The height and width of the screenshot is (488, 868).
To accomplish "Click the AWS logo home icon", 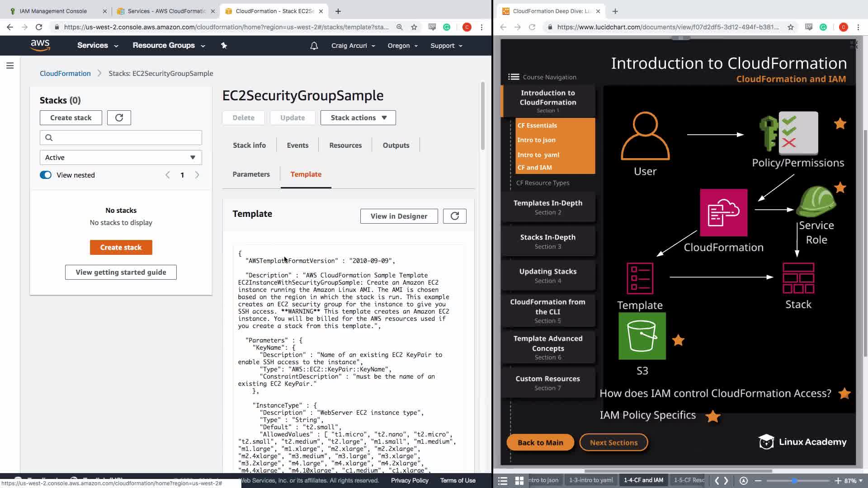I will (40, 45).
